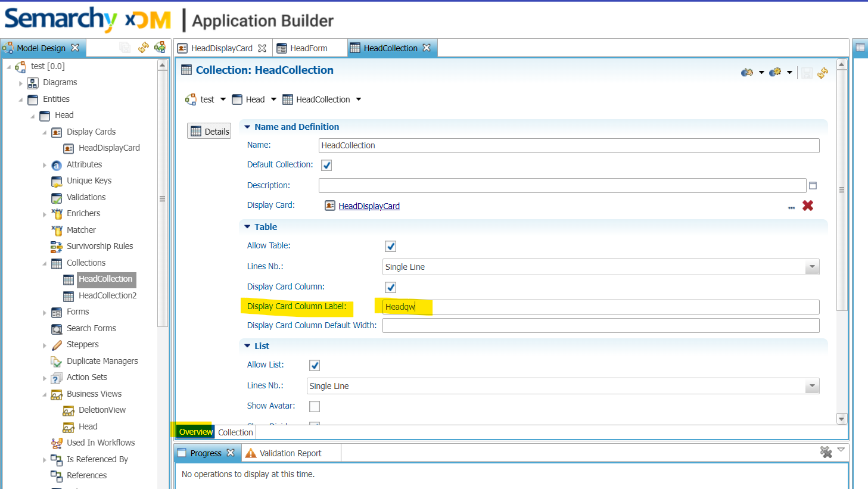Click the remove all operations icon in Progress
The width and height of the screenshot is (868, 489).
pos(826,452)
